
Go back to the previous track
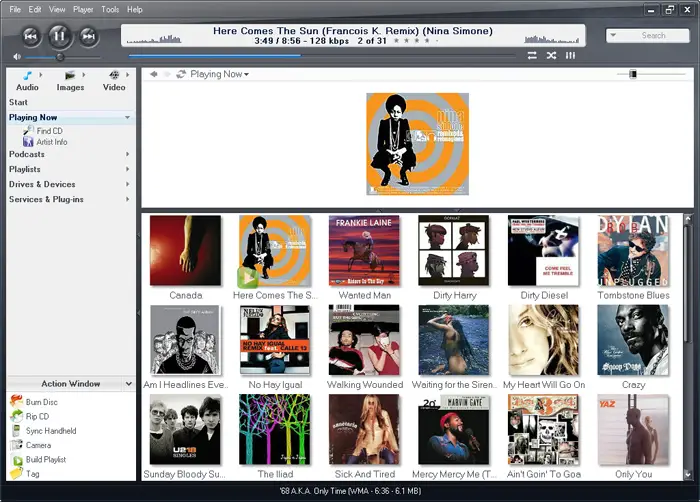(x=30, y=36)
